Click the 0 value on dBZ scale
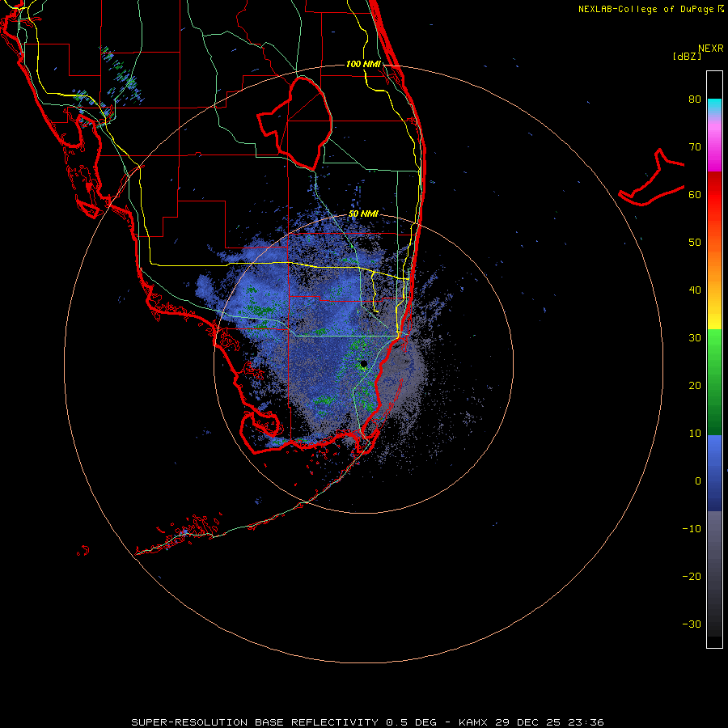728x728 pixels. click(698, 481)
